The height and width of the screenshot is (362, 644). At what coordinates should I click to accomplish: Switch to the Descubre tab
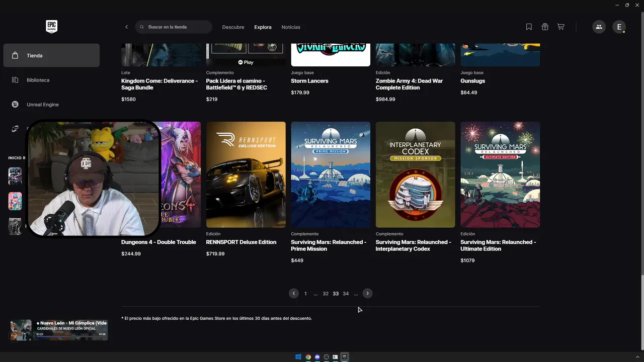point(233,27)
